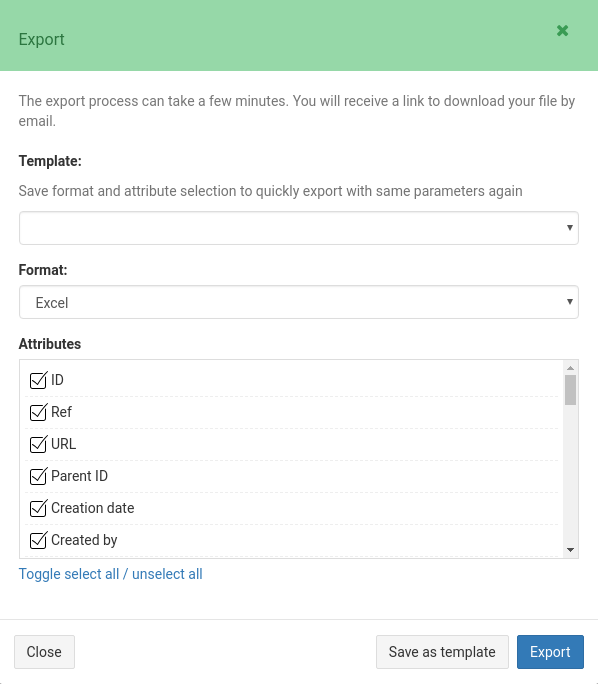Click Save as template button

coord(442,652)
